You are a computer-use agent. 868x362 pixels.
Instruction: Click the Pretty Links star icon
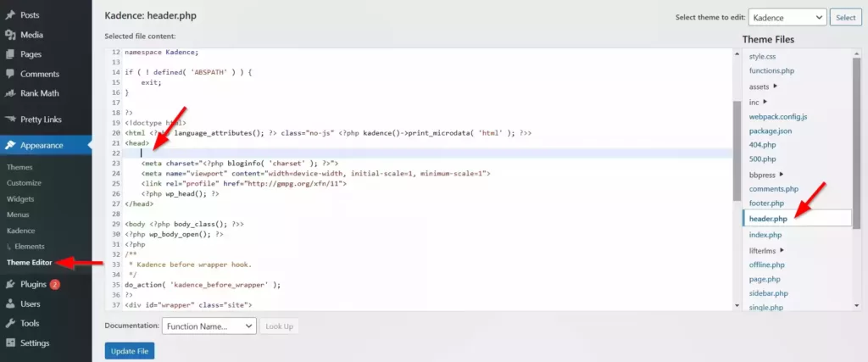coord(10,119)
